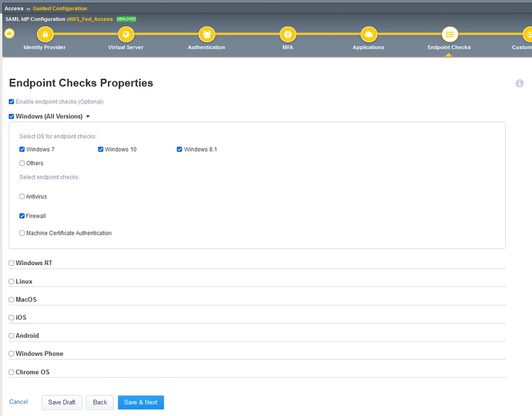The height and width of the screenshot is (416, 532).
Task: Open the Authentication step icon
Action: tap(206, 34)
